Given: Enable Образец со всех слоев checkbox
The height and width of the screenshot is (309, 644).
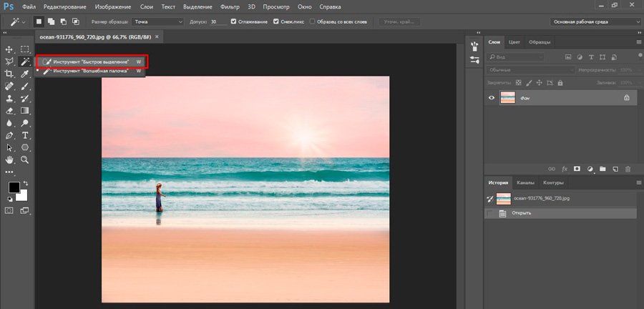Looking at the screenshot, I should coord(313,21).
